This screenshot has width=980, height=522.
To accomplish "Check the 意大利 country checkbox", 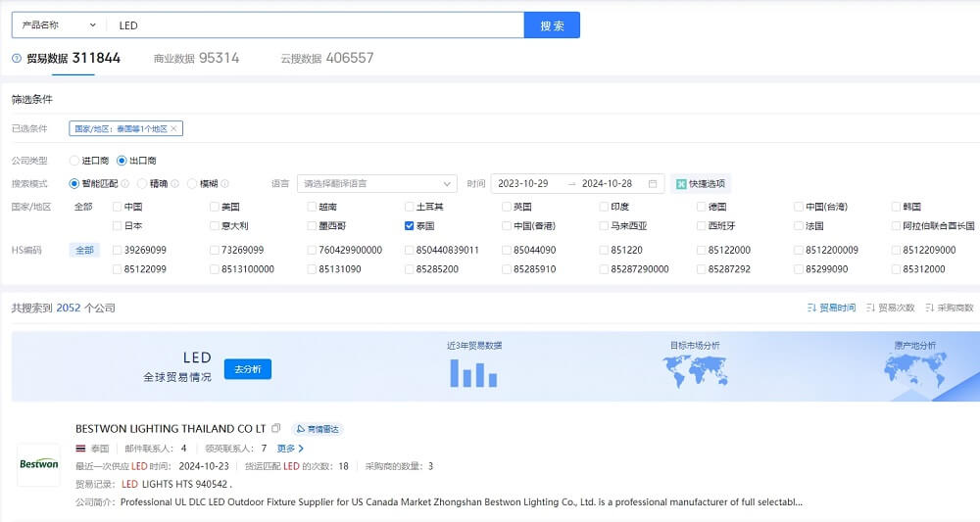I will 215,226.
